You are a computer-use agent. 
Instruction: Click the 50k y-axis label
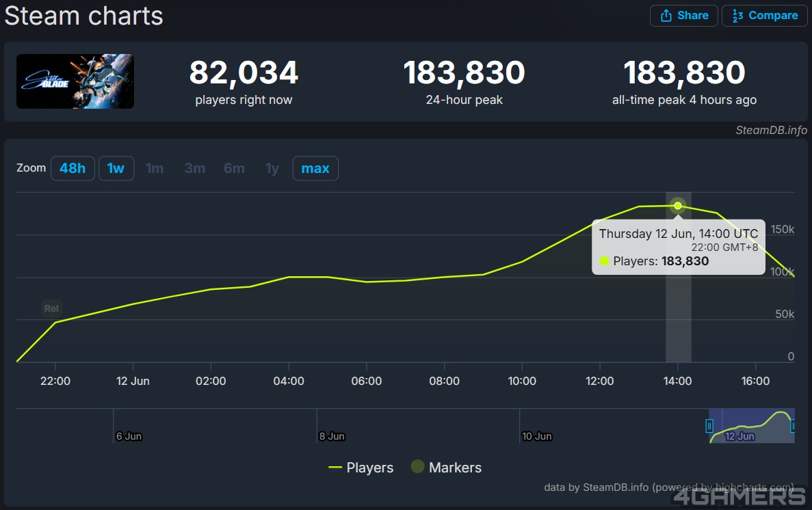[x=785, y=314]
